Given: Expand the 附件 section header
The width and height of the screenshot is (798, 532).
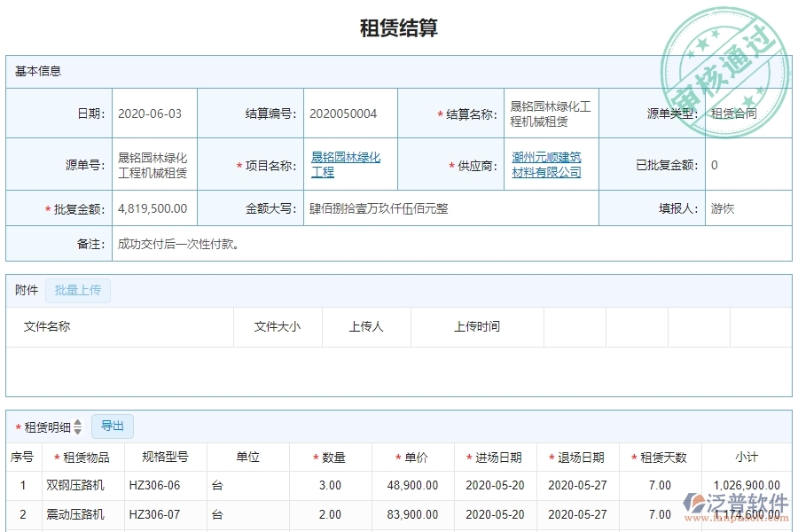Looking at the screenshot, I should point(24,289).
